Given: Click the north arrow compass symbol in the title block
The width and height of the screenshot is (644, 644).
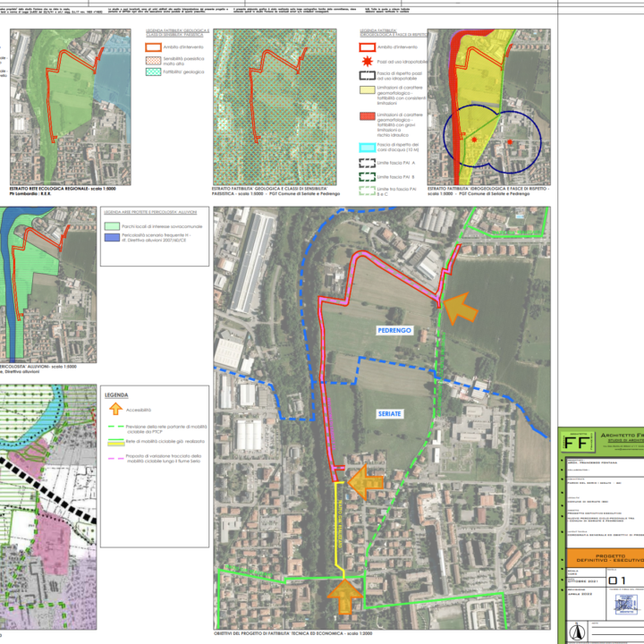Looking at the screenshot, I should [577, 631].
